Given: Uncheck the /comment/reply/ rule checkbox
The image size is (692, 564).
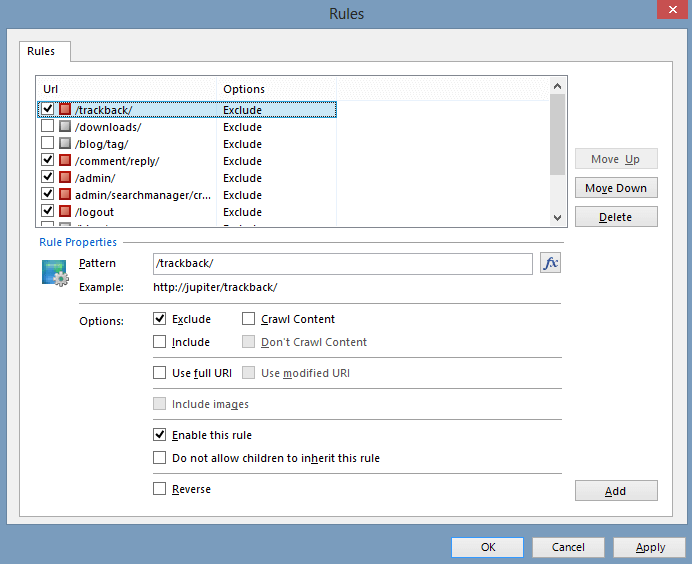Looking at the screenshot, I should [47, 160].
